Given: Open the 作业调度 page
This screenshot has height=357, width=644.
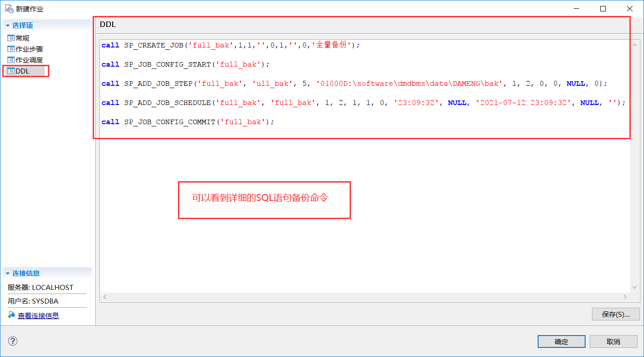Looking at the screenshot, I should point(29,60).
